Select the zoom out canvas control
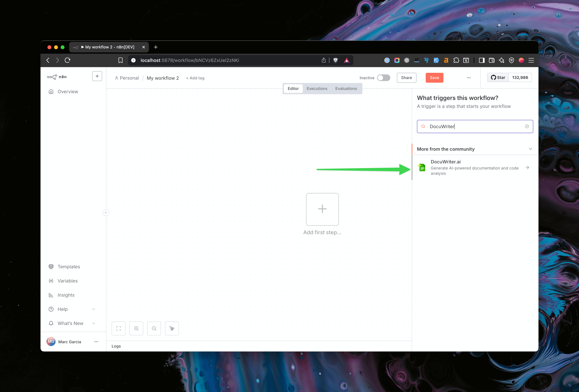 (x=154, y=328)
